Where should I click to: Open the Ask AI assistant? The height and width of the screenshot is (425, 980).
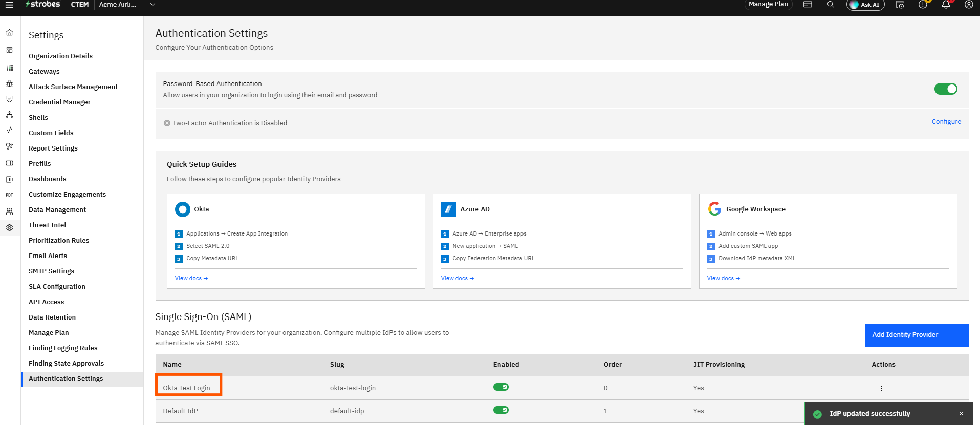coord(865,5)
